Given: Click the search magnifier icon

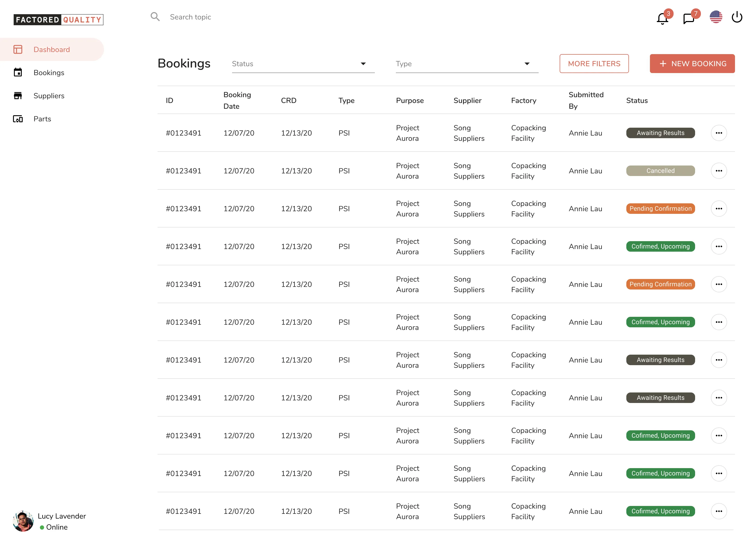Looking at the screenshot, I should 155,17.
